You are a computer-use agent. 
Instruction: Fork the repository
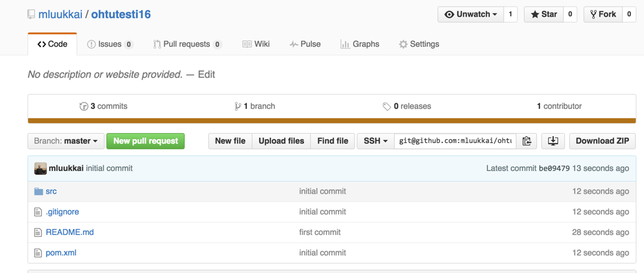(603, 14)
